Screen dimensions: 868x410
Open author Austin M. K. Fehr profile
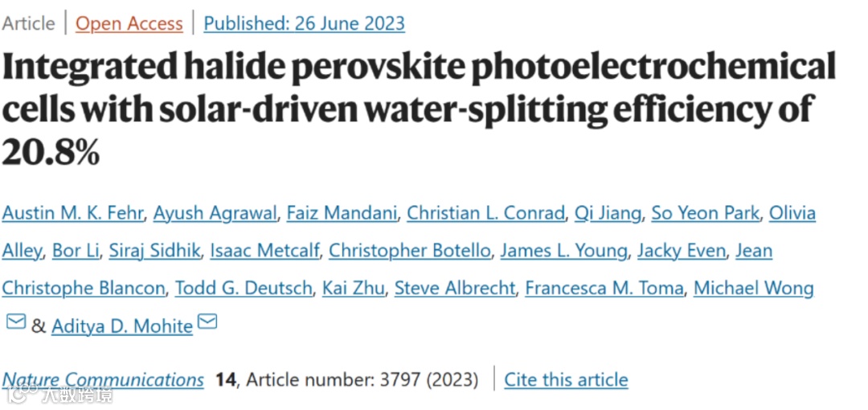72,213
